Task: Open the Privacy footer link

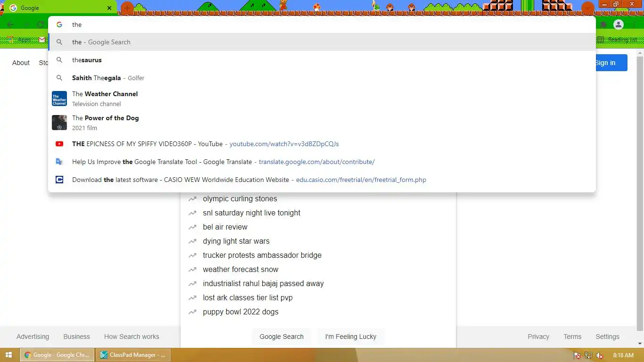Action: click(538, 337)
